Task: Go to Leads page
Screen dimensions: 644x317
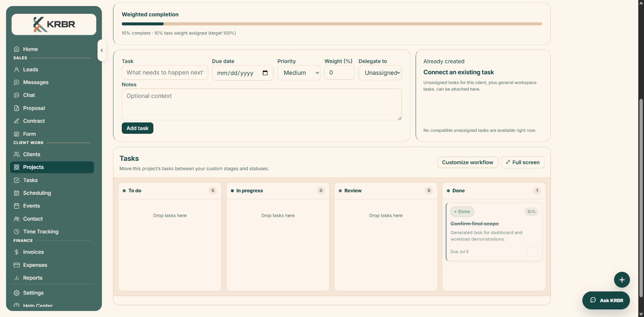Action: 52,70
